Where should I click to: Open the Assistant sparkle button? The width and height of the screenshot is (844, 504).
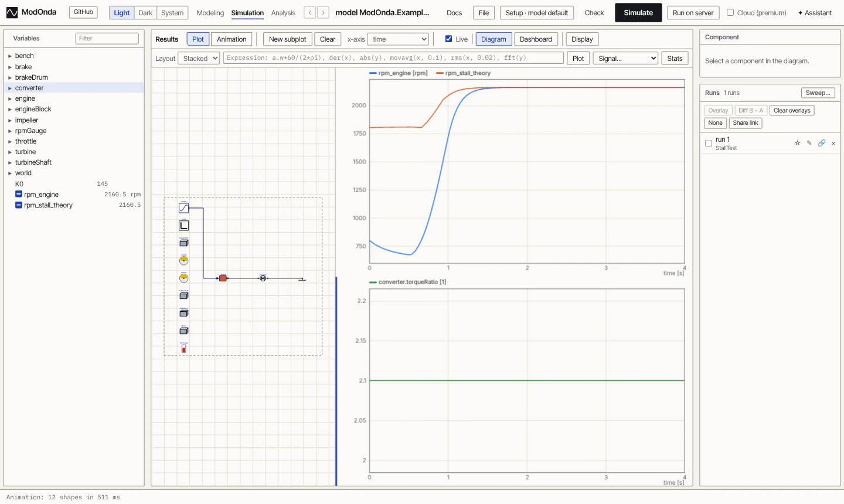(x=815, y=13)
